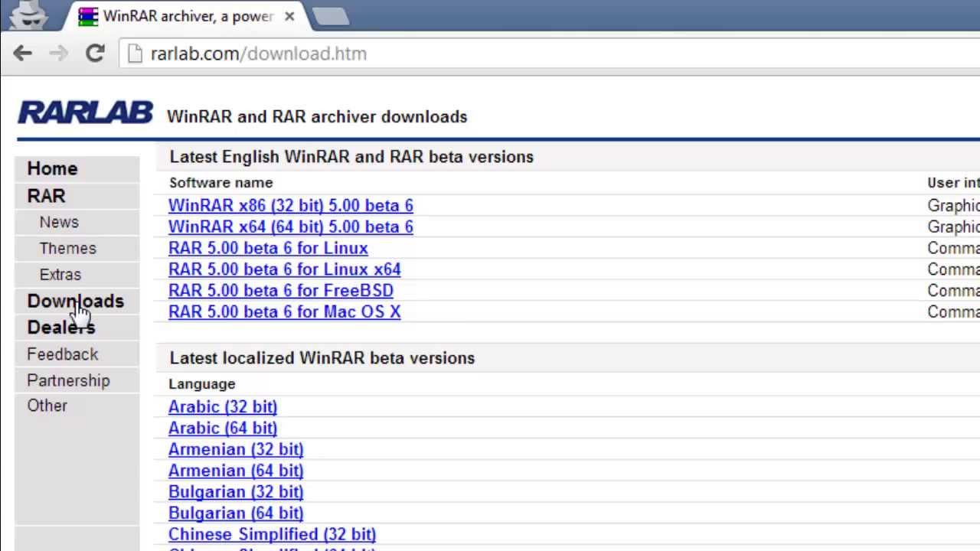980x551 pixels.
Task: Open a new browser tab
Action: 331,16
